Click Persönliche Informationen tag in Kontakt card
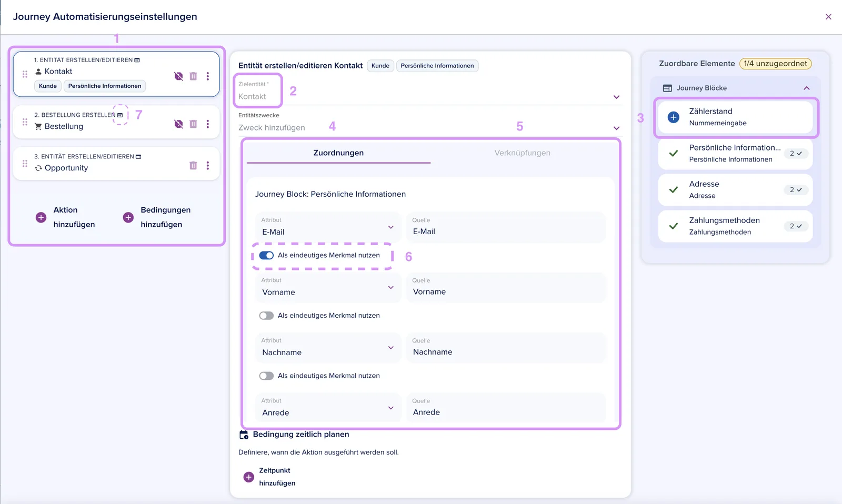The width and height of the screenshot is (842, 504). coord(105,86)
